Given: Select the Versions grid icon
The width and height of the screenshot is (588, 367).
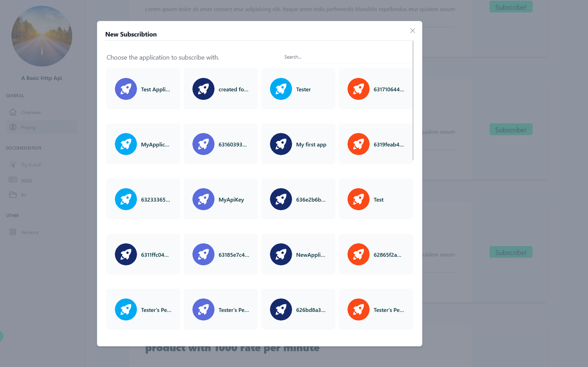Looking at the screenshot, I should [13, 232].
